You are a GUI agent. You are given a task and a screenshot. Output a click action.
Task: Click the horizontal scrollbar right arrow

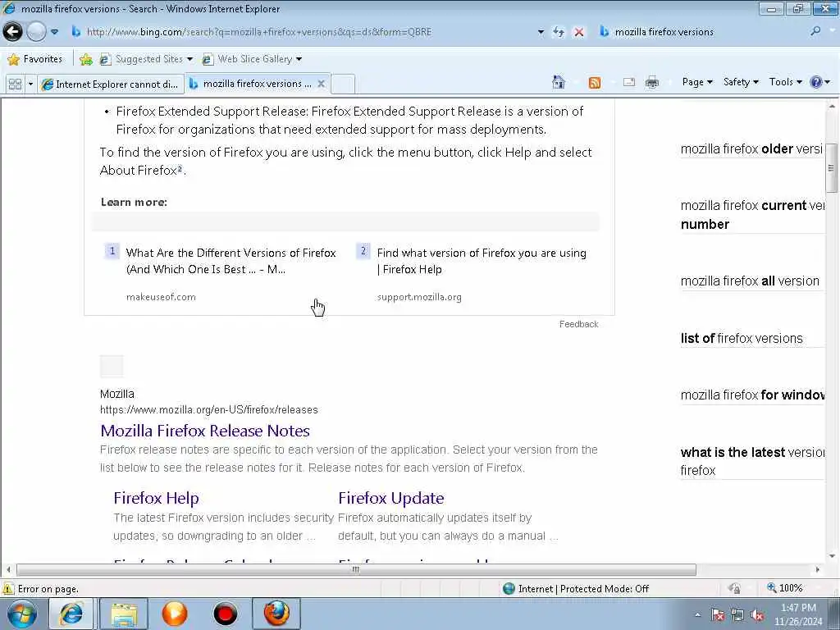[x=818, y=569]
